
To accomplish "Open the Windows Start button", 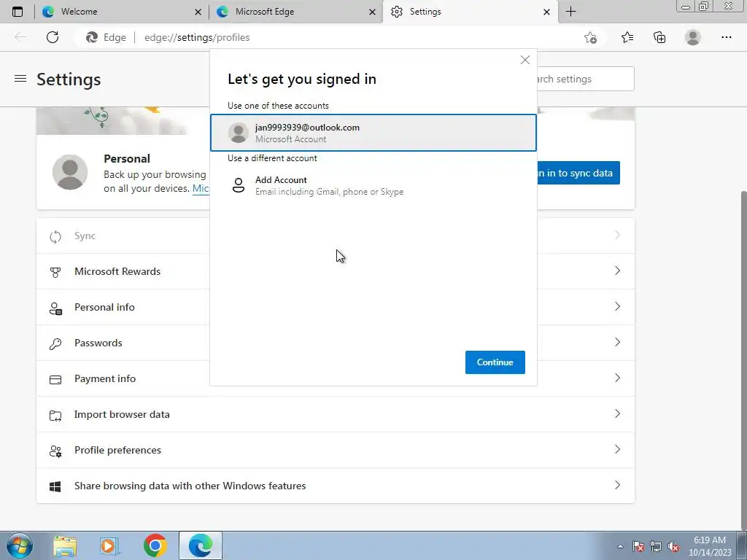I will pyautogui.click(x=19, y=545).
